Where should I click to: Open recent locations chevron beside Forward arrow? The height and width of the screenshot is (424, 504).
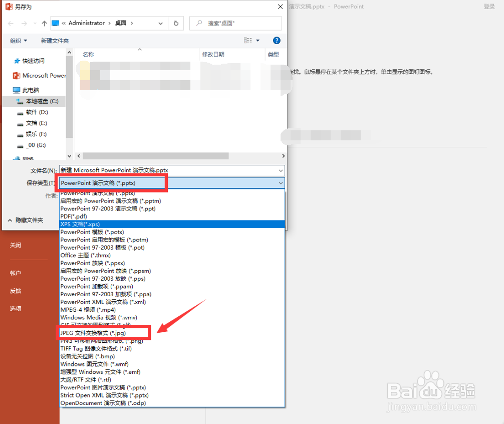click(35, 23)
